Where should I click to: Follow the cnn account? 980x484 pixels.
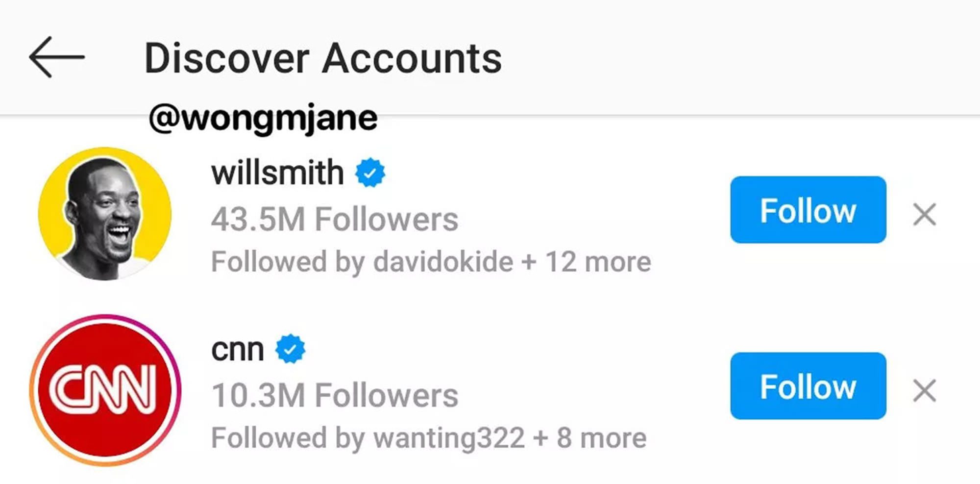pyautogui.click(x=808, y=386)
